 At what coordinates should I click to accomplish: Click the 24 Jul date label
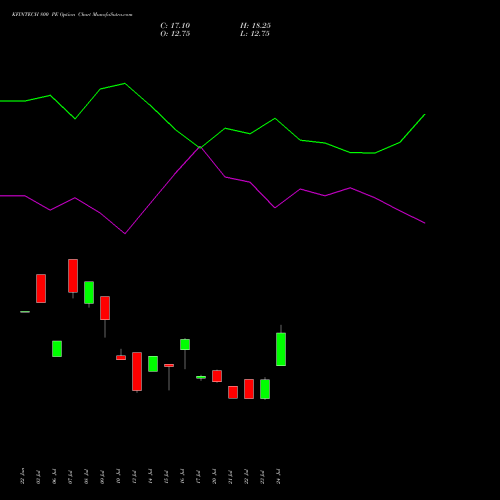[279, 477]
